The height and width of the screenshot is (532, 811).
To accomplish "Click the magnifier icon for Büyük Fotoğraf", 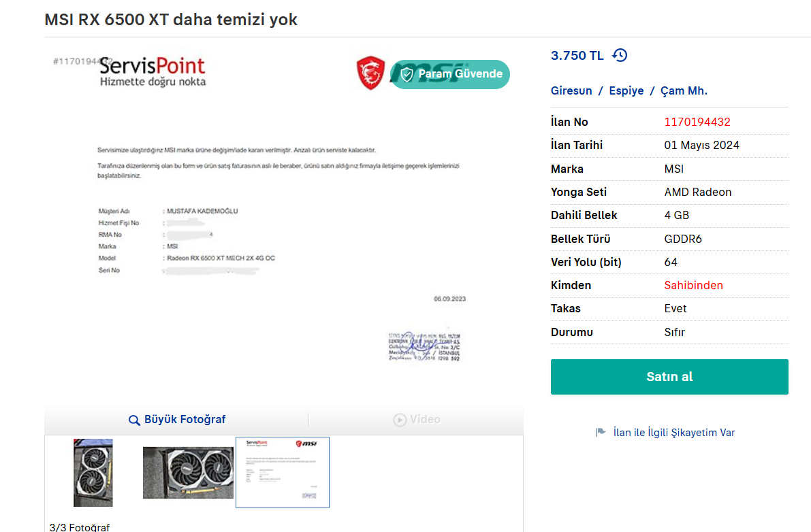I will coord(134,420).
